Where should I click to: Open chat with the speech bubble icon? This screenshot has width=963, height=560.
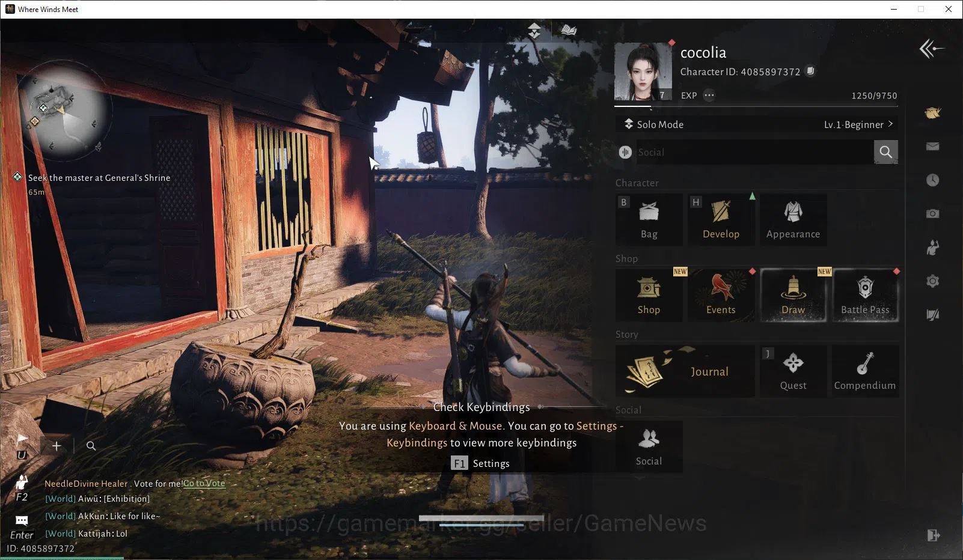(22, 520)
